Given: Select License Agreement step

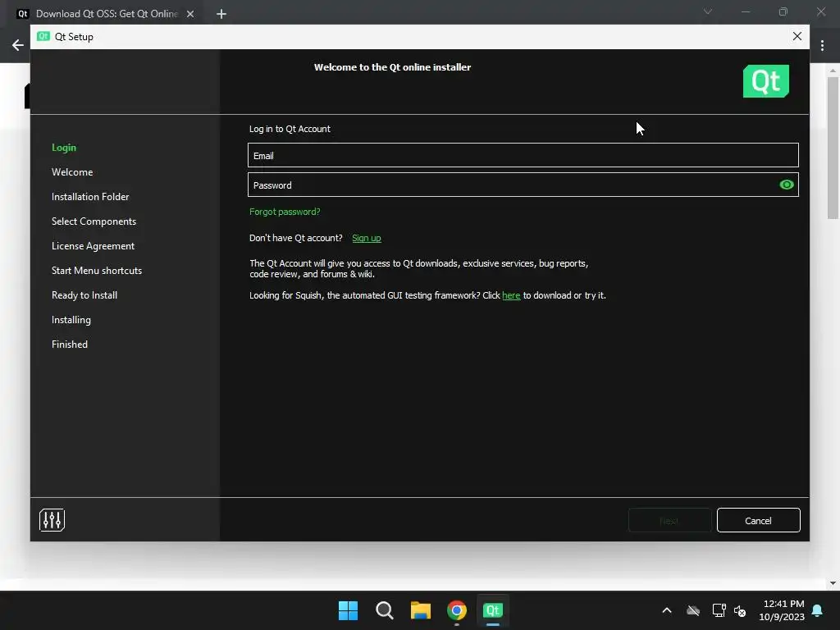Looking at the screenshot, I should point(94,246).
